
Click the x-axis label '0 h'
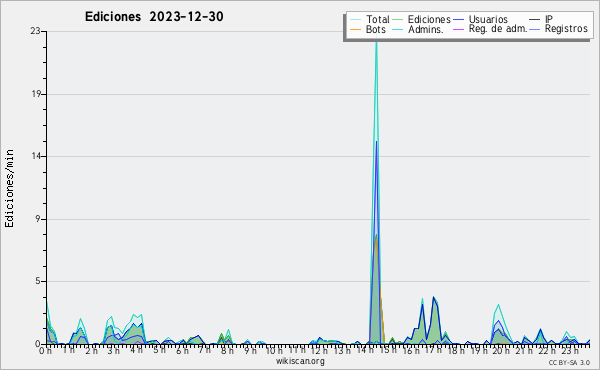tap(46, 351)
